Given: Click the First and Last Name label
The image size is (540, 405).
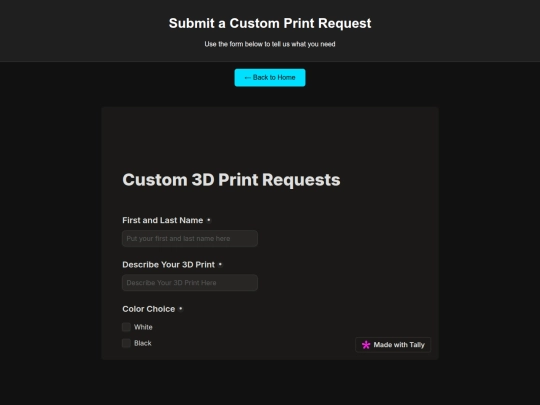Looking at the screenshot, I should click(163, 220).
